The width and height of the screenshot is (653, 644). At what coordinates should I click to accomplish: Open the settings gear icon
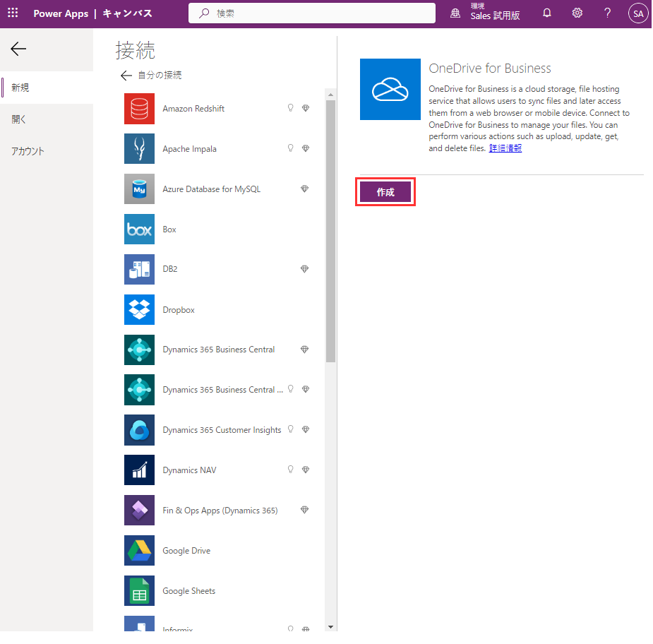click(577, 13)
